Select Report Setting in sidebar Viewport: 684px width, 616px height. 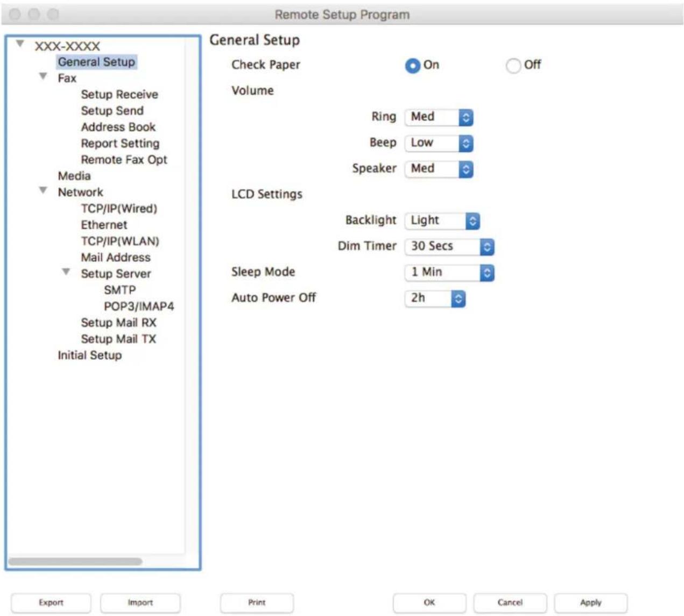click(x=120, y=144)
